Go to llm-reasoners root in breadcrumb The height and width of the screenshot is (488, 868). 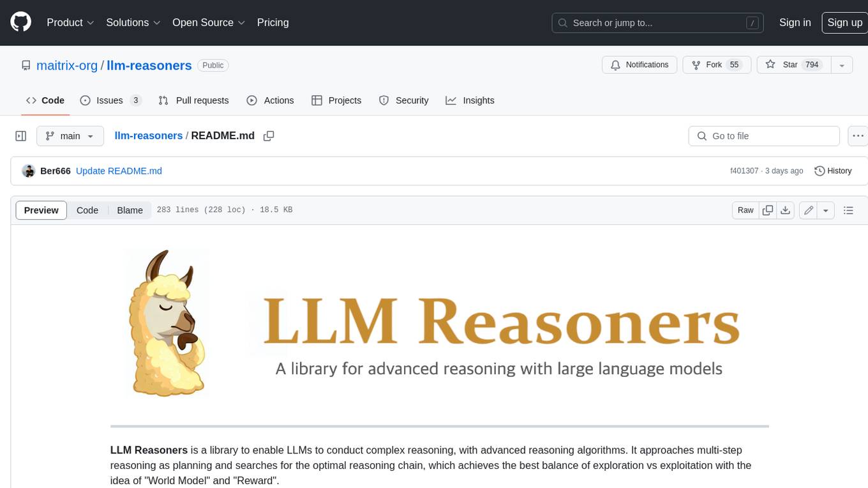149,136
